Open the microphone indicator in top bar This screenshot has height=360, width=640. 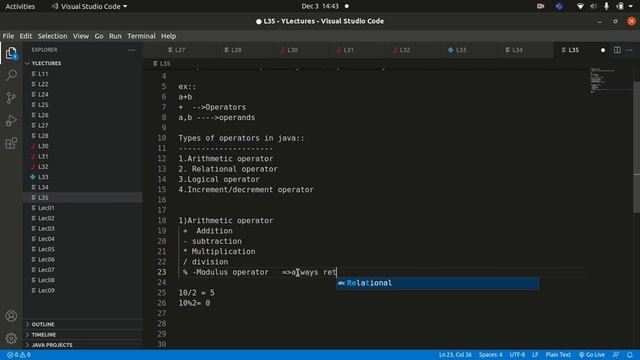pyautogui.click(x=607, y=6)
